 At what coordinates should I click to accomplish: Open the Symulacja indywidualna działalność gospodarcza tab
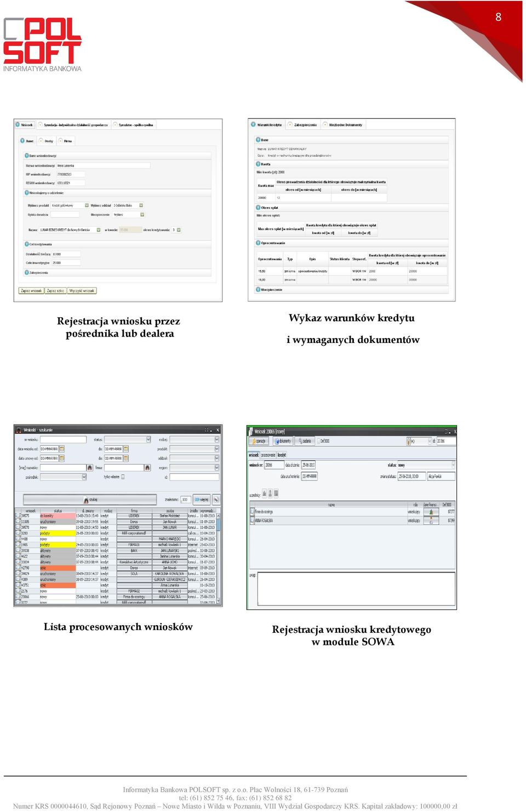pos(73,125)
